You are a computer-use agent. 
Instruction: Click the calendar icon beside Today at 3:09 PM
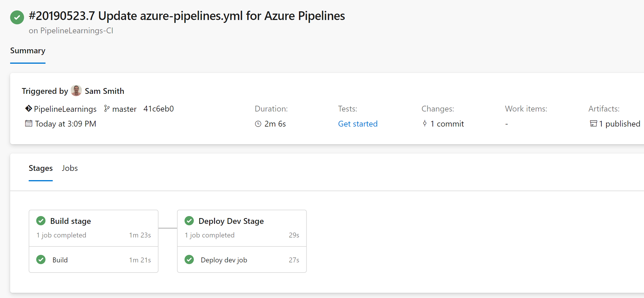pos(28,124)
